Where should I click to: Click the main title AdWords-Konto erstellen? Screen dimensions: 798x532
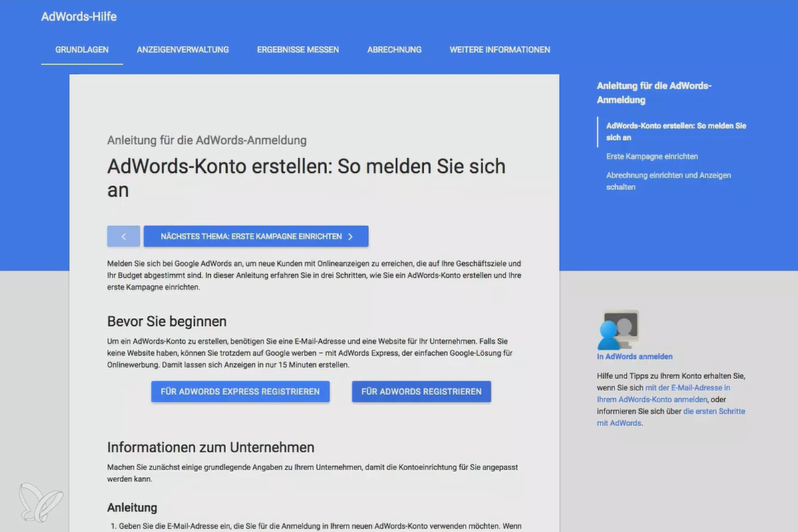306,178
